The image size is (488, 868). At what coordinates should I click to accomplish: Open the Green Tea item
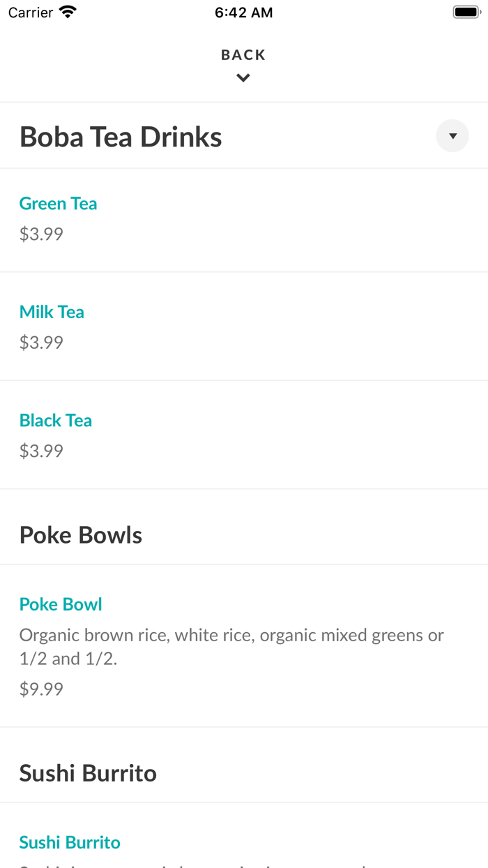tap(58, 203)
